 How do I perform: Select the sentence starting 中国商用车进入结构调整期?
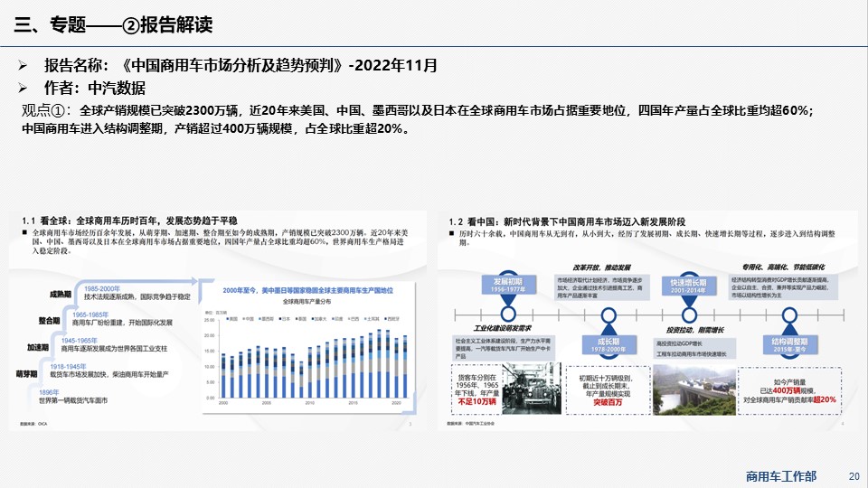(x=216, y=128)
